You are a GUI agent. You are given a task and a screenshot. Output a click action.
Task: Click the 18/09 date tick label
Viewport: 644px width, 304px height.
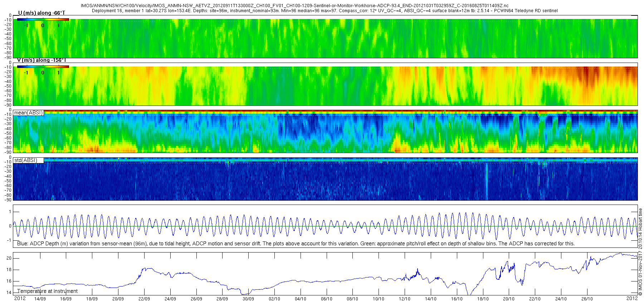(92, 299)
